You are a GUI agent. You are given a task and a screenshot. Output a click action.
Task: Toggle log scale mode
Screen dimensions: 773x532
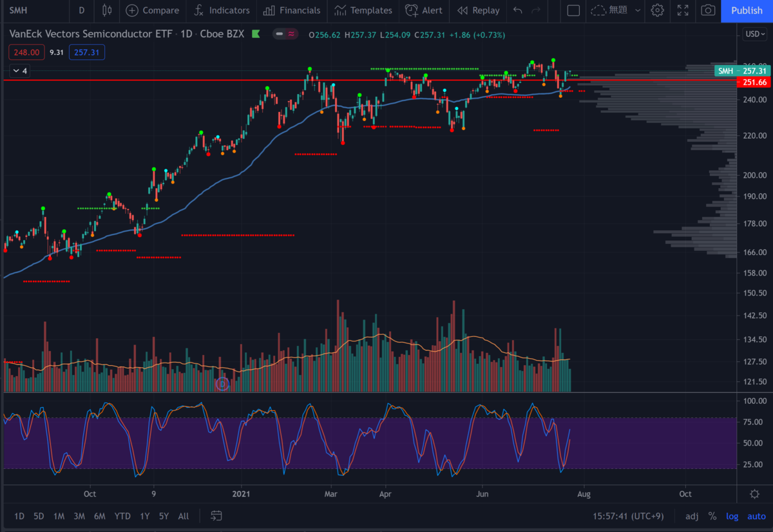[x=732, y=516]
